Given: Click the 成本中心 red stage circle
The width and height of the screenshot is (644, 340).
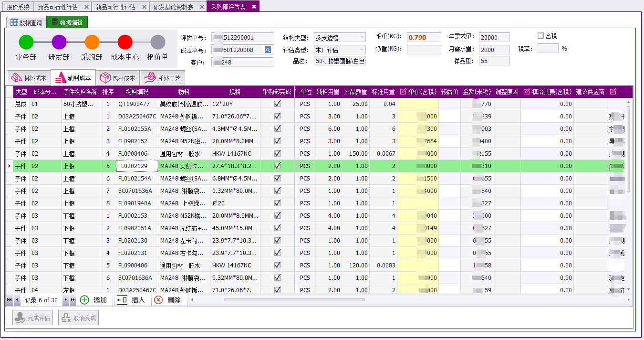Looking at the screenshot, I should 125,42.
